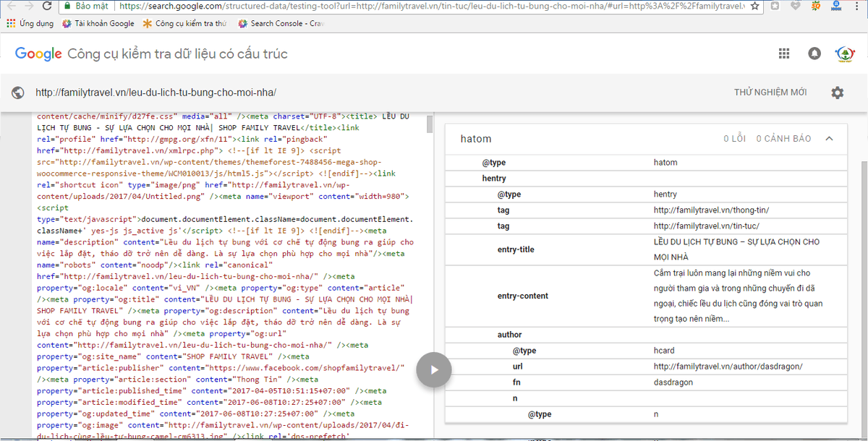Click the hentry @type value 'hentry'

[665, 194]
